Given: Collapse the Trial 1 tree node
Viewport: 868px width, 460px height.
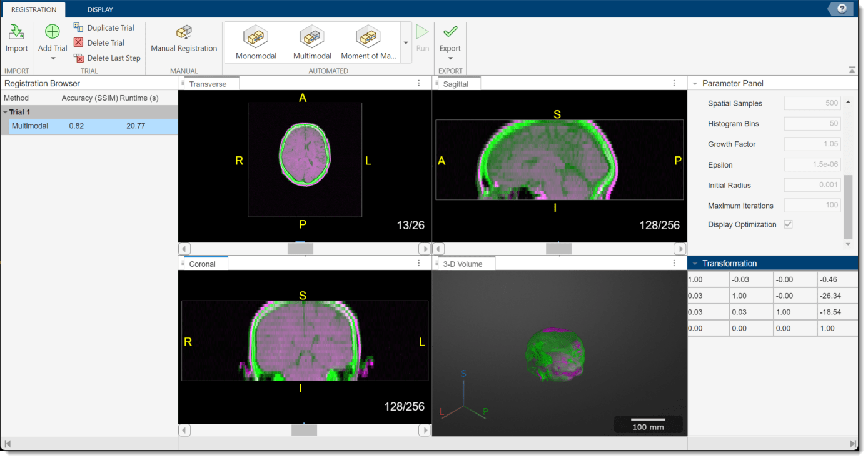Looking at the screenshot, I should tap(5, 112).
